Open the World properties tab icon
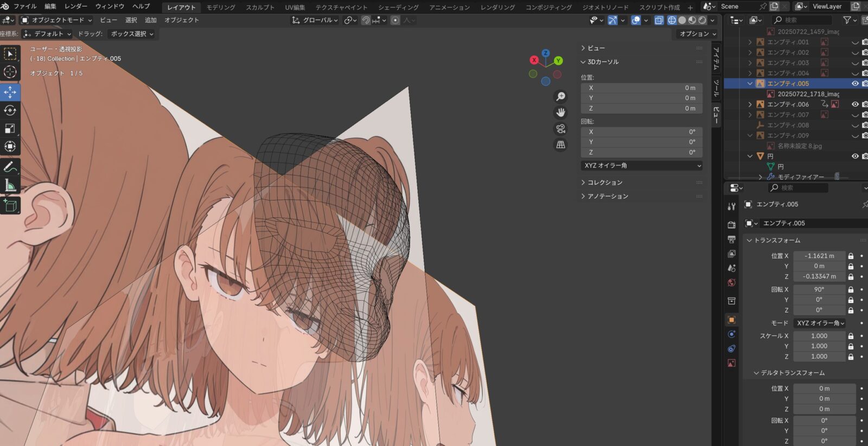 (731, 283)
